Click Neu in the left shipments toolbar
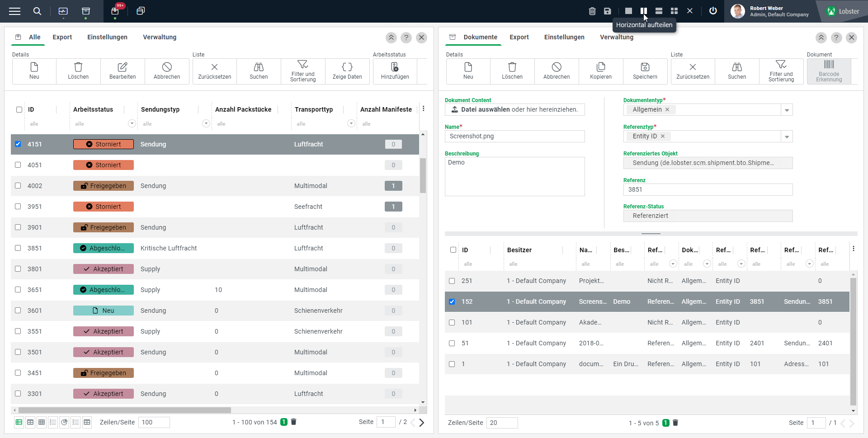This screenshot has width=868, height=438. pos(34,71)
